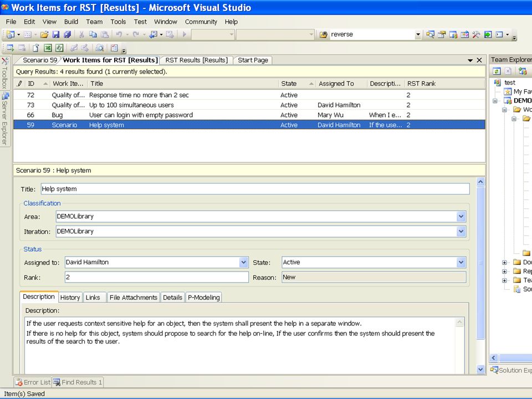This screenshot has width=532, height=399.
Task: Click the Navigate Backward icon
Action: 153,34
